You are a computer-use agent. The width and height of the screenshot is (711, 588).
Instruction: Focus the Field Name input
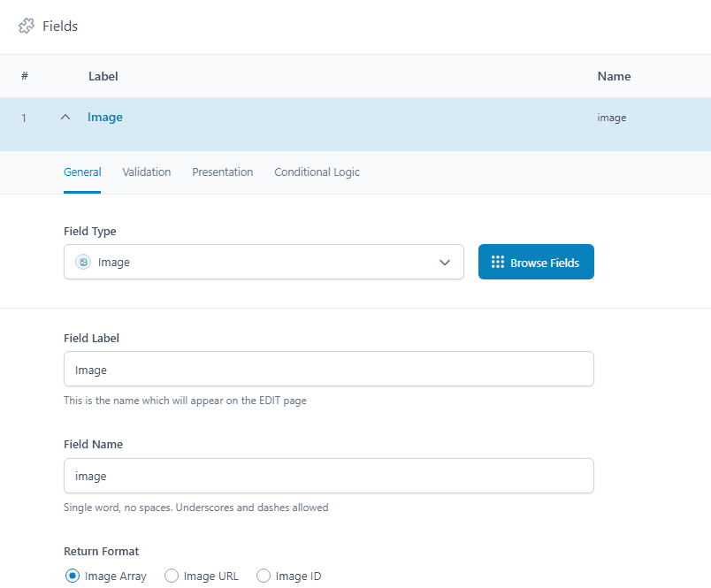(x=329, y=476)
